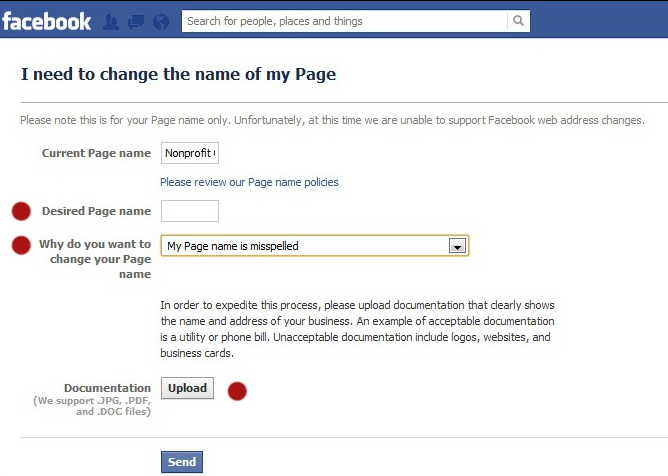The width and height of the screenshot is (668, 476).
Task: Focus the Search for people, places field
Action: pos(345,21)
